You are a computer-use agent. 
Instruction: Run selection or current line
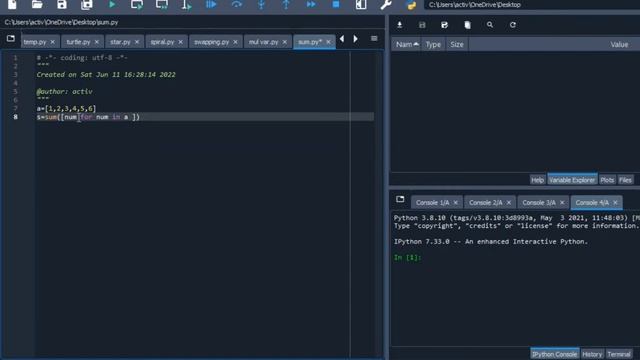coord(187,4)
